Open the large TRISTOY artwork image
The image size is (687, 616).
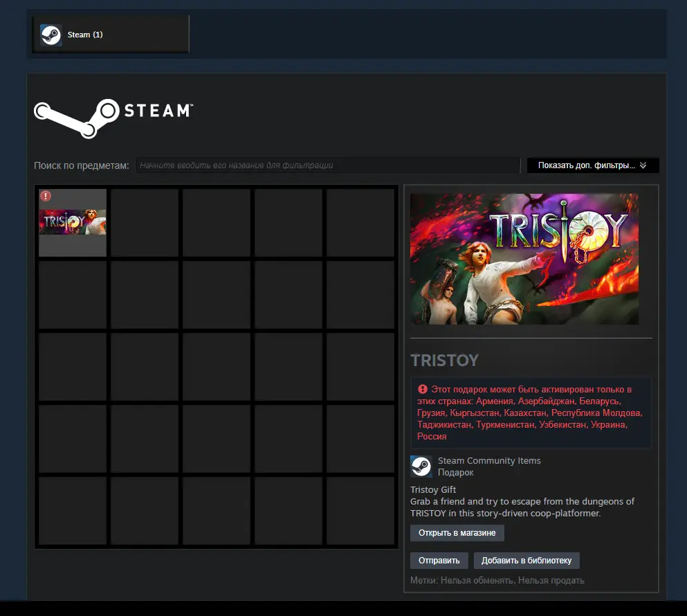click(524, 259)
